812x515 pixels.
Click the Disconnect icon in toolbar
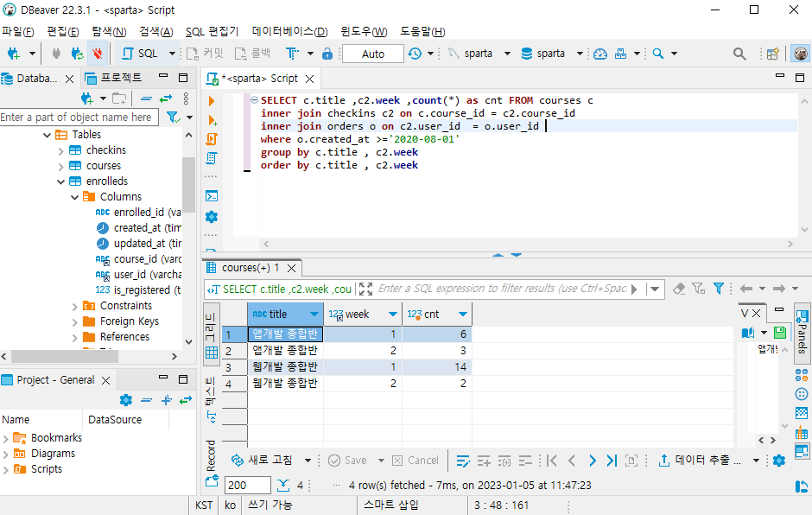click(97, 54)
